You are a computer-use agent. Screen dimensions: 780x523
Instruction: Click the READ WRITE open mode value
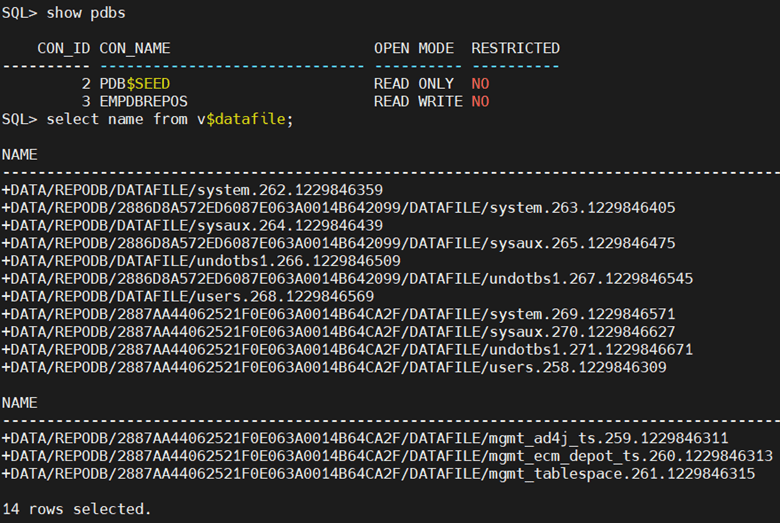(x=417, y=102)
